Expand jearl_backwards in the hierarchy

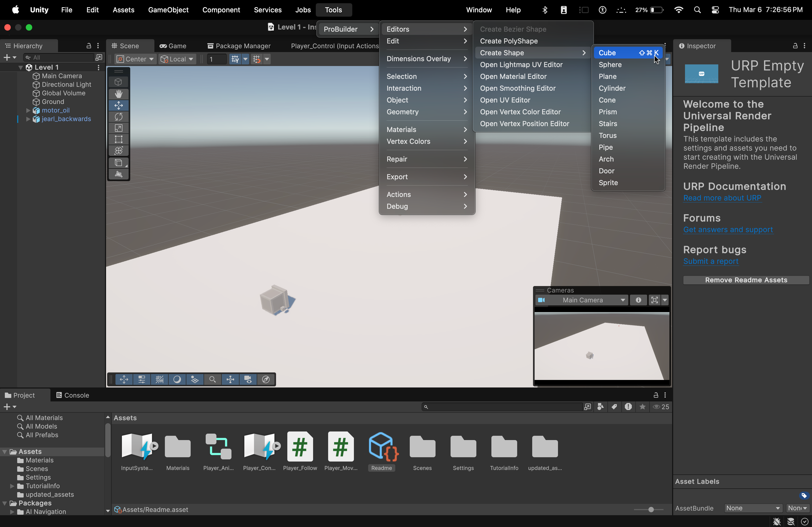28,119
